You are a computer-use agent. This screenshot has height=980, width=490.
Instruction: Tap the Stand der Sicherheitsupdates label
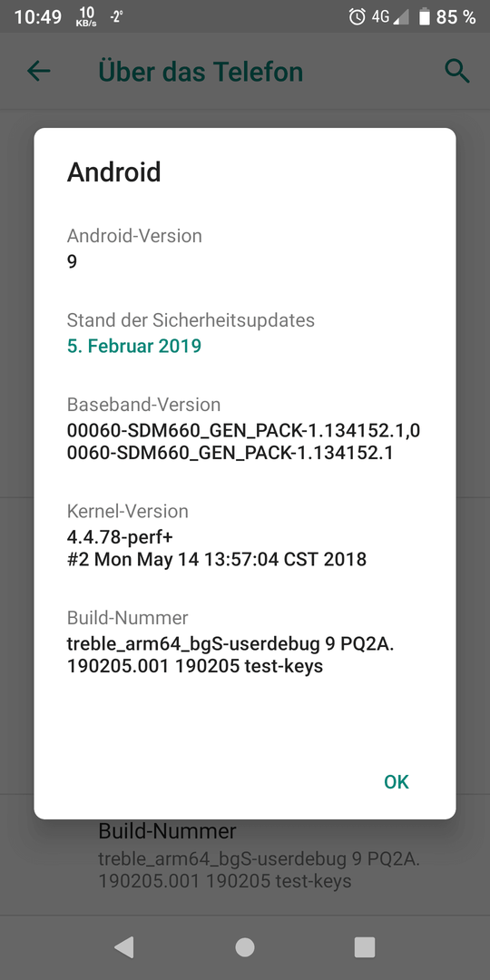[191, 320]
